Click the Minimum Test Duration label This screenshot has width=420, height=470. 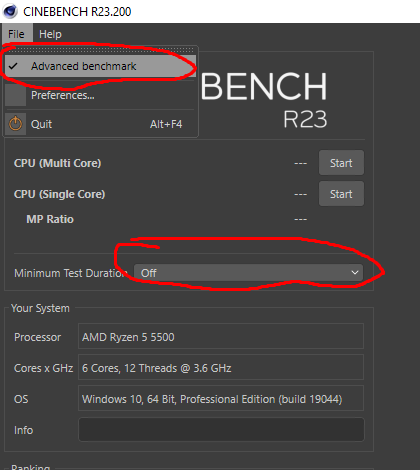(x=71, y=273)
